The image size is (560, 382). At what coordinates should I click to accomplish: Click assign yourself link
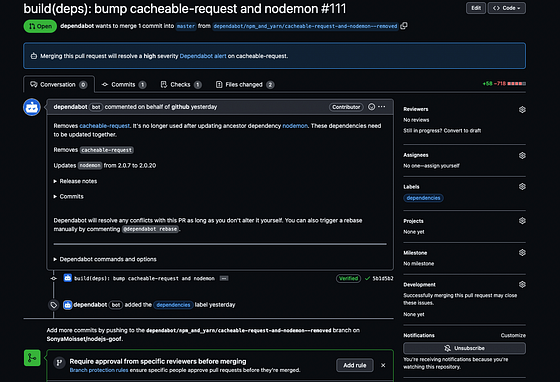point(443,166)
